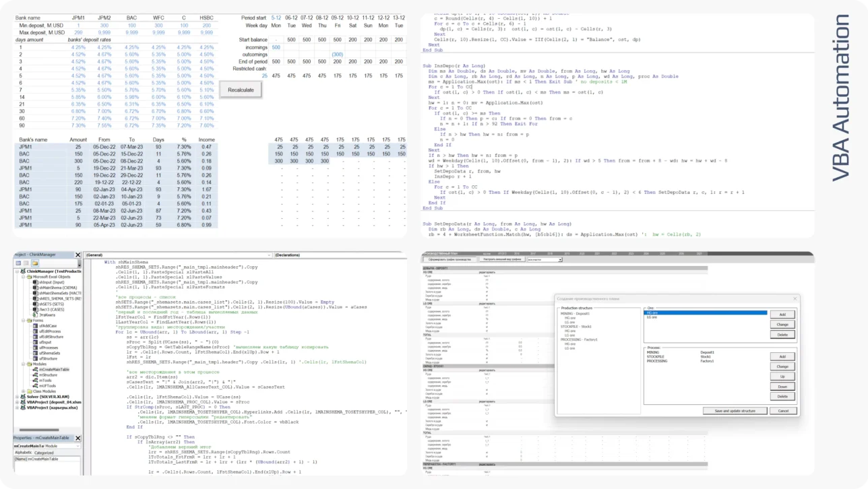Close the Properties mCreateMainTable panel

tap(78, 438)
